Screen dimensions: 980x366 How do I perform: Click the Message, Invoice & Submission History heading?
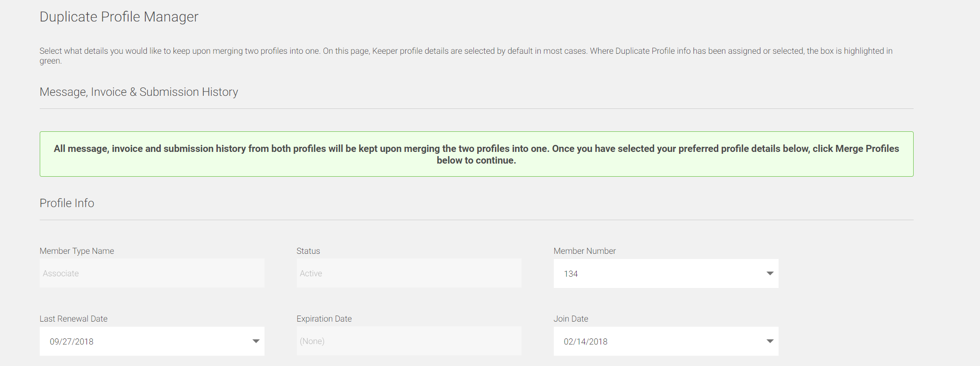[139, 92]
